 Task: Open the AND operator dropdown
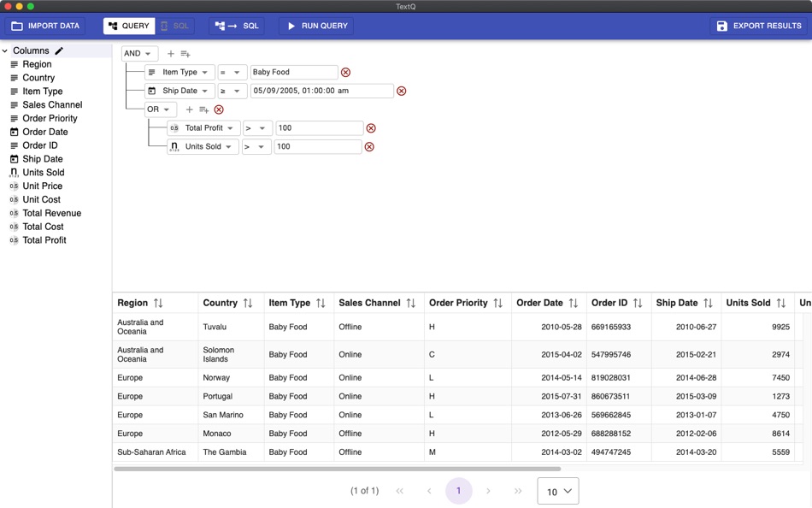(139, 53)
